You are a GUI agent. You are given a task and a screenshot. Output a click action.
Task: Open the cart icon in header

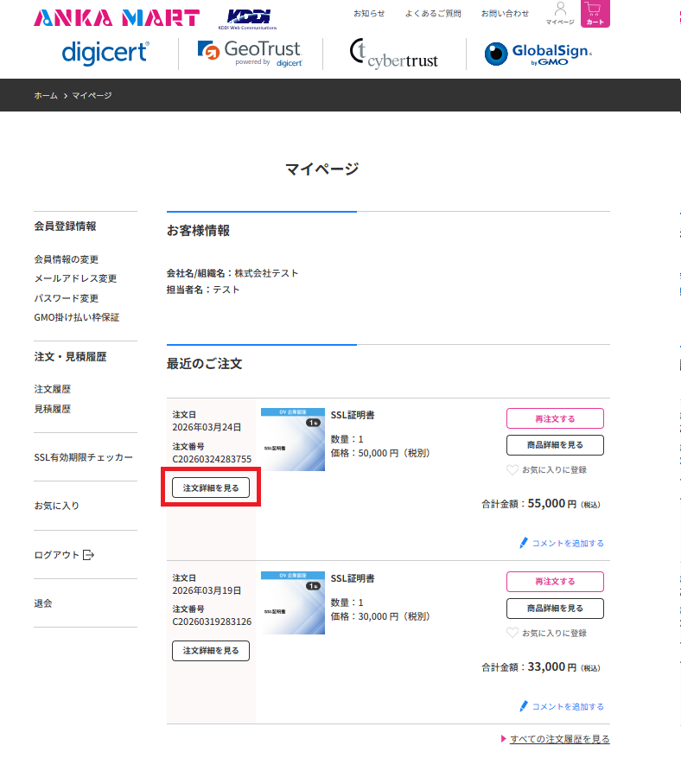[x=595, y=14]
